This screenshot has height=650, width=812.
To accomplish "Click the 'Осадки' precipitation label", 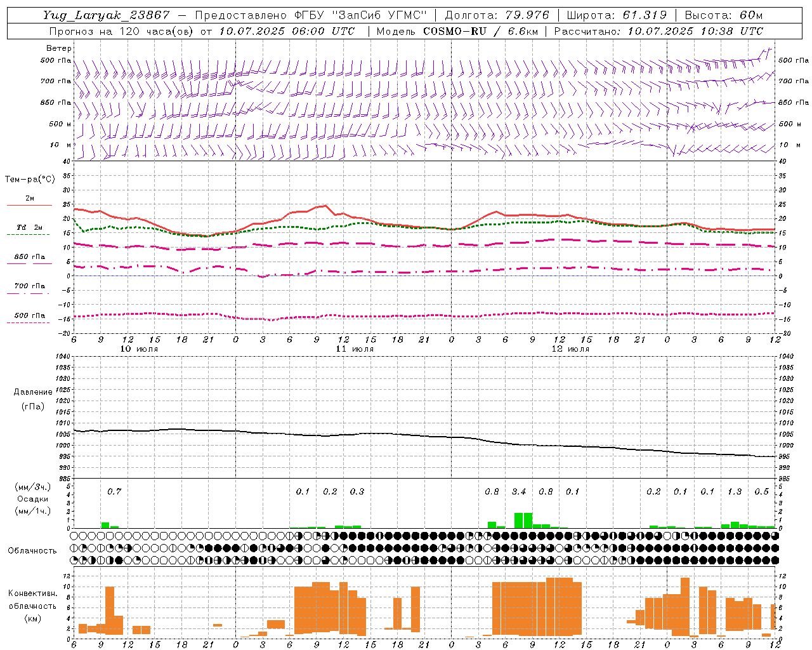I will click(x=33, y=499).
